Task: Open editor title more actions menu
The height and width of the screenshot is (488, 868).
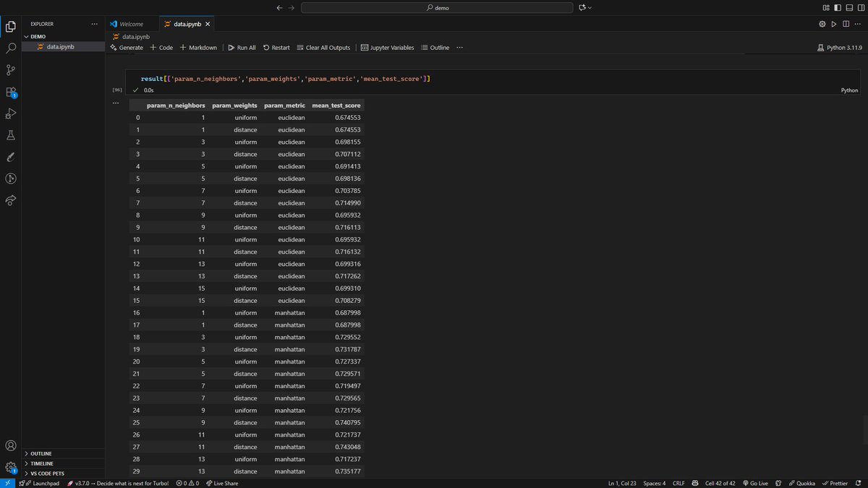Action: [x=857, y=24]
